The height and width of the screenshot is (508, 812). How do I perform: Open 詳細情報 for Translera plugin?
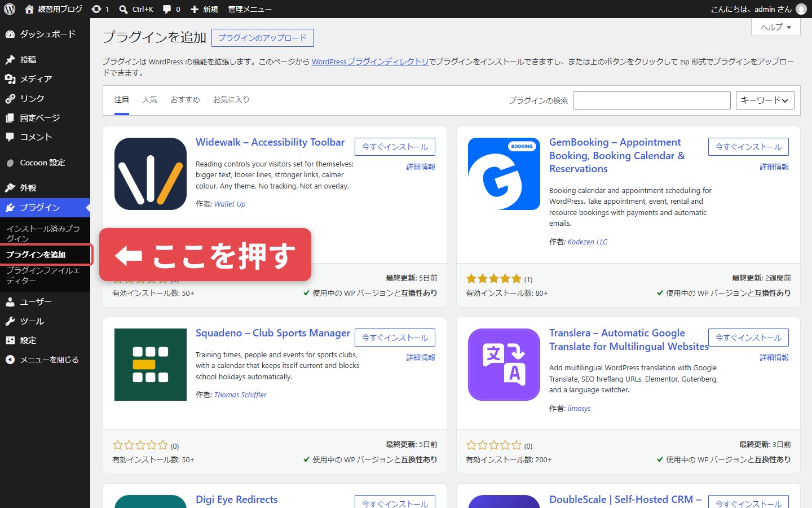774,357
